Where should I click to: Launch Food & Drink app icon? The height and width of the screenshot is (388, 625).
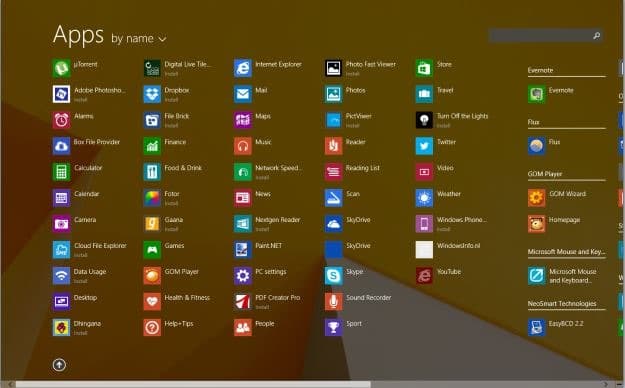point(152,172)
